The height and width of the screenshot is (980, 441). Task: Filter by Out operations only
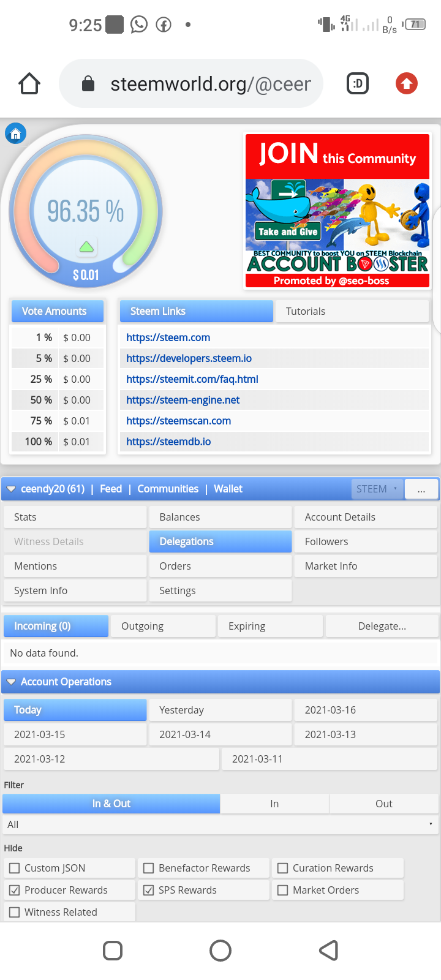(x=384, y=804)
